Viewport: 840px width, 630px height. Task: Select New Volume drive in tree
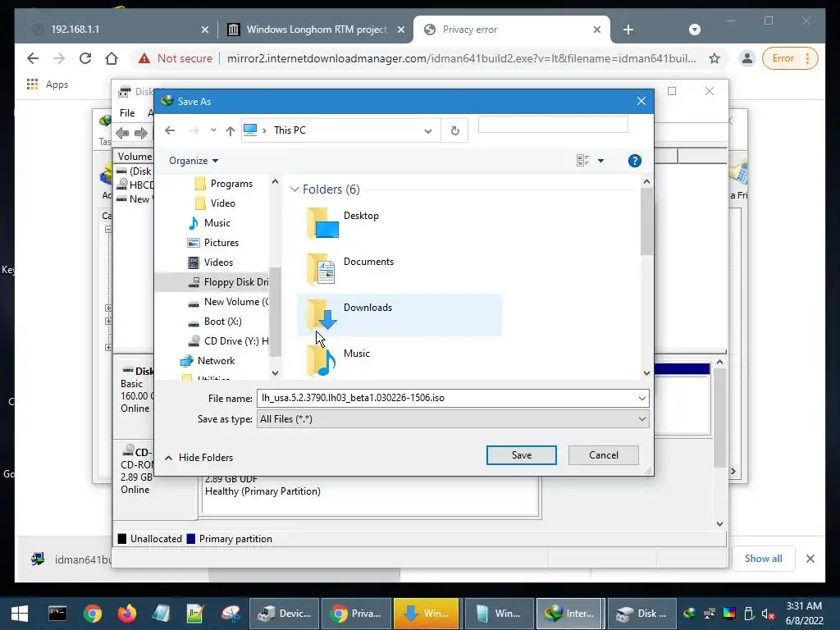[x=228, y=302]
